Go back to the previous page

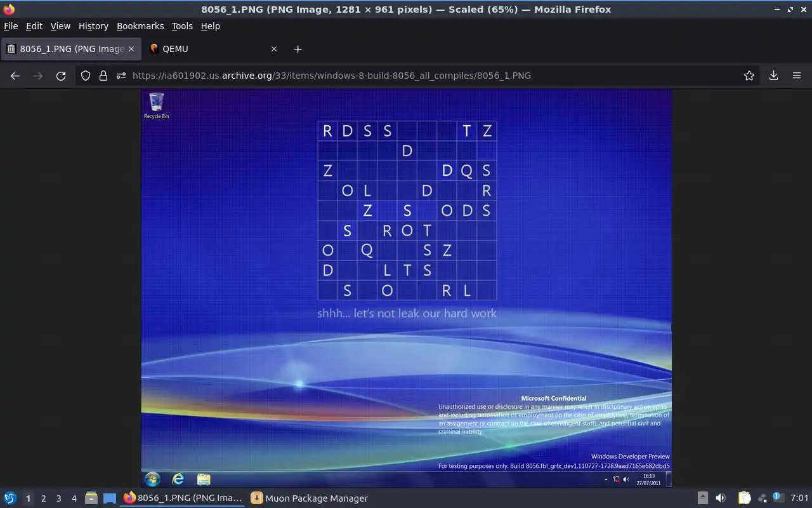[x=15, y=76]
